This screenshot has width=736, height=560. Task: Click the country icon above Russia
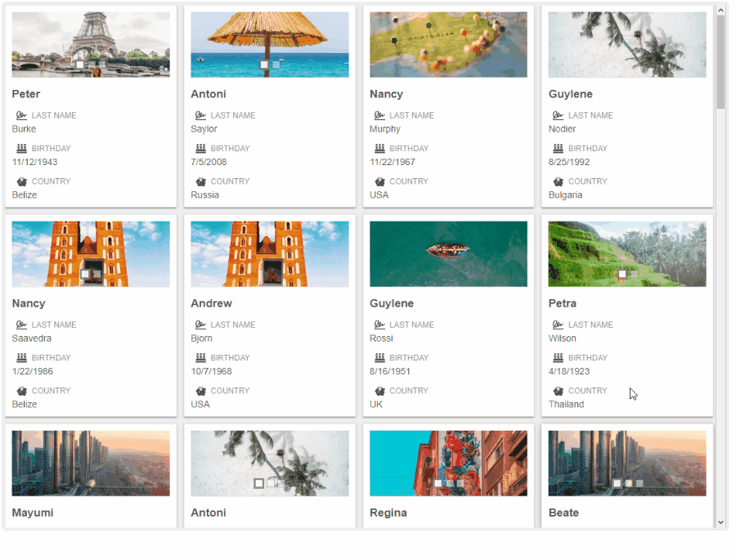[x=200, y=181]
